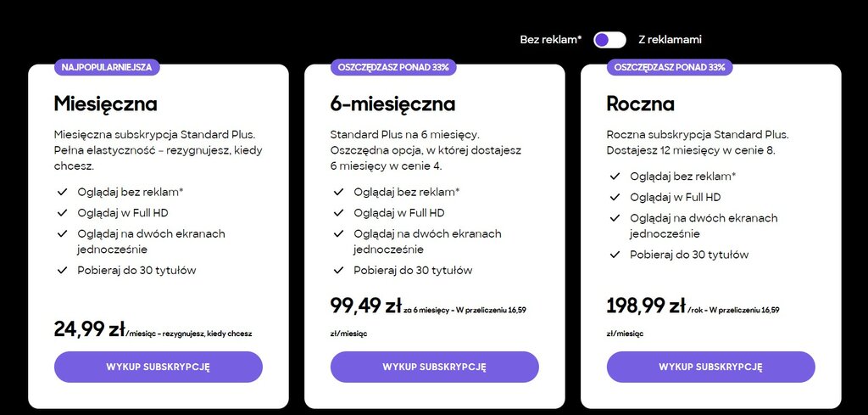Buy subscription in the 6-miesięczna plan card
The image size is (868, 415).
[435, 367]
